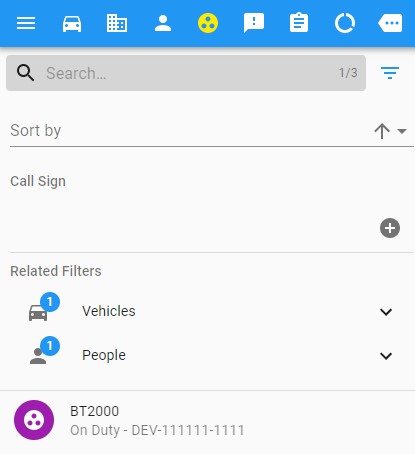Image resolution: width=415 pixels, height=454 pixels.
Task: Select the yellow call signs icon
Action: pyautogui.click(x=208, y=23)
